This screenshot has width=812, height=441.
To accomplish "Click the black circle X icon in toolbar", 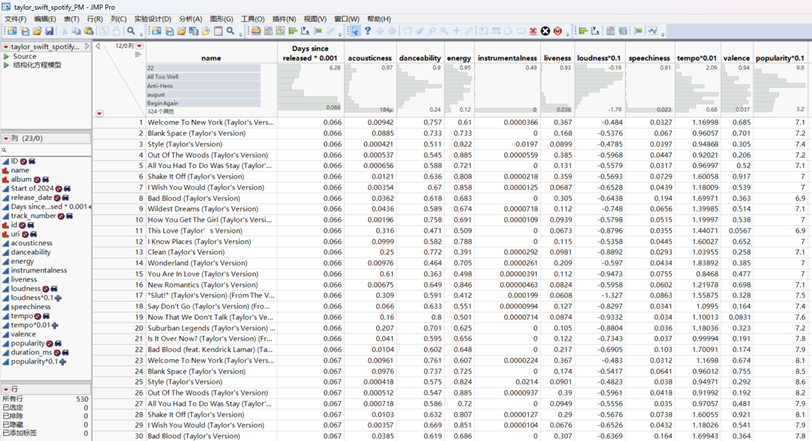I will pos(545,31).
